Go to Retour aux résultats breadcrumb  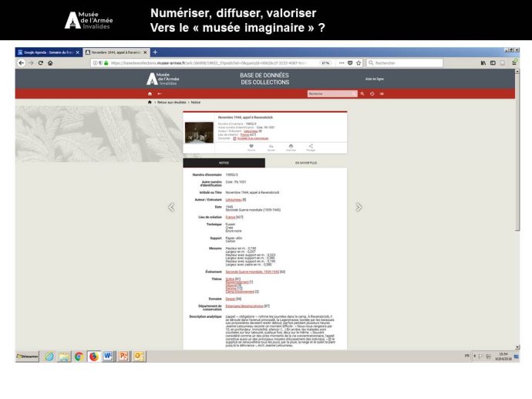click(172, 102)
